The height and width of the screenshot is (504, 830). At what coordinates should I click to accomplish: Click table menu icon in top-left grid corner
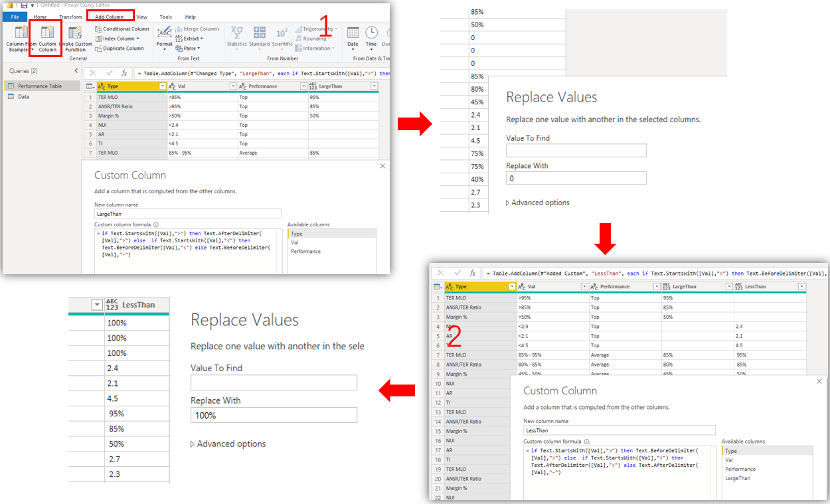click(x=90, y=86)
